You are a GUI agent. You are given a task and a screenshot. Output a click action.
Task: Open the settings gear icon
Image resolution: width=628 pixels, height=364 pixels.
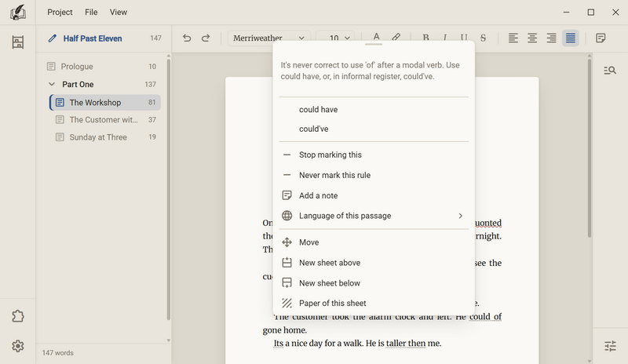click(x=17, y=346)
